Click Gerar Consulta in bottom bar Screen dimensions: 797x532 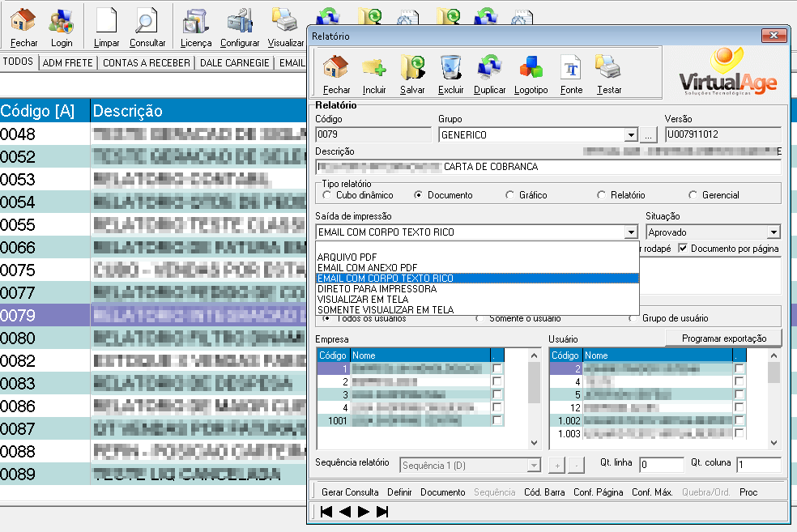350,492
